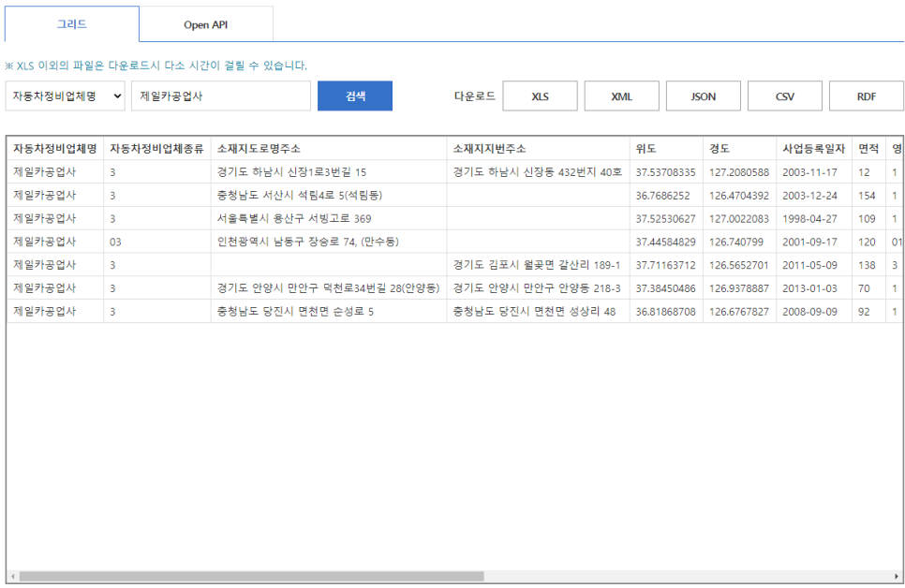Click latitude value 37.53708335
The width and height of the screenshot is (905, 588).
[x=665, y=172]
